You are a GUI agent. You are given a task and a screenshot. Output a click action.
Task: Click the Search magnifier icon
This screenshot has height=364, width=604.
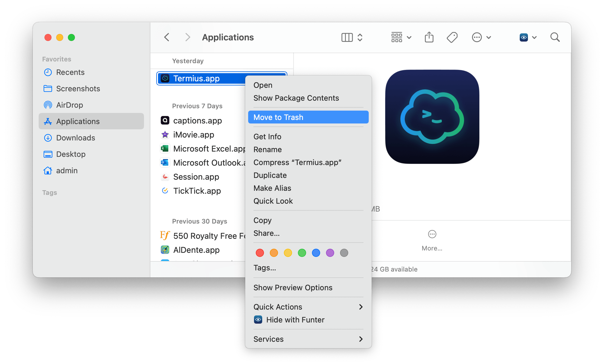click(555, 37)
